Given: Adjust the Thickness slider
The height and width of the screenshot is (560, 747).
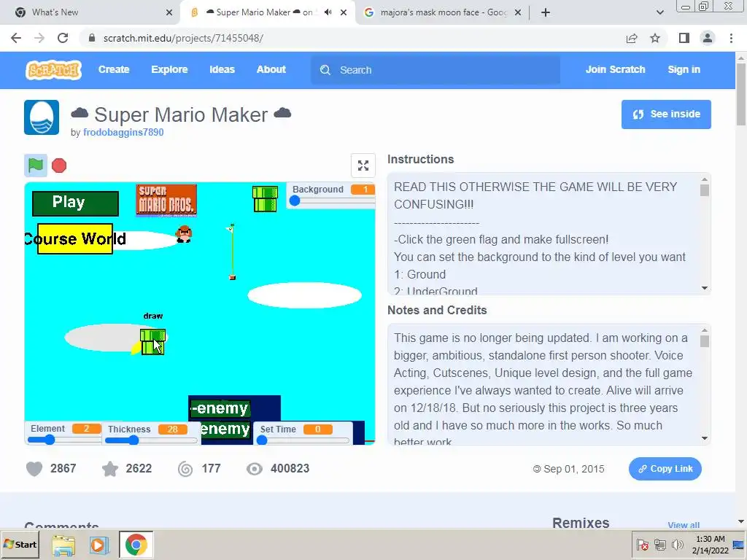Looking at the screenshot, I should pyautogui.click(x=151, y=440).
